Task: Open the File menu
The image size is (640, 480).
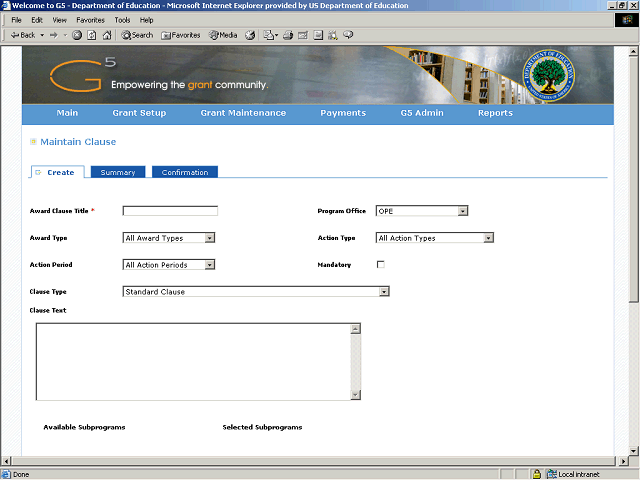Action: 16,20
